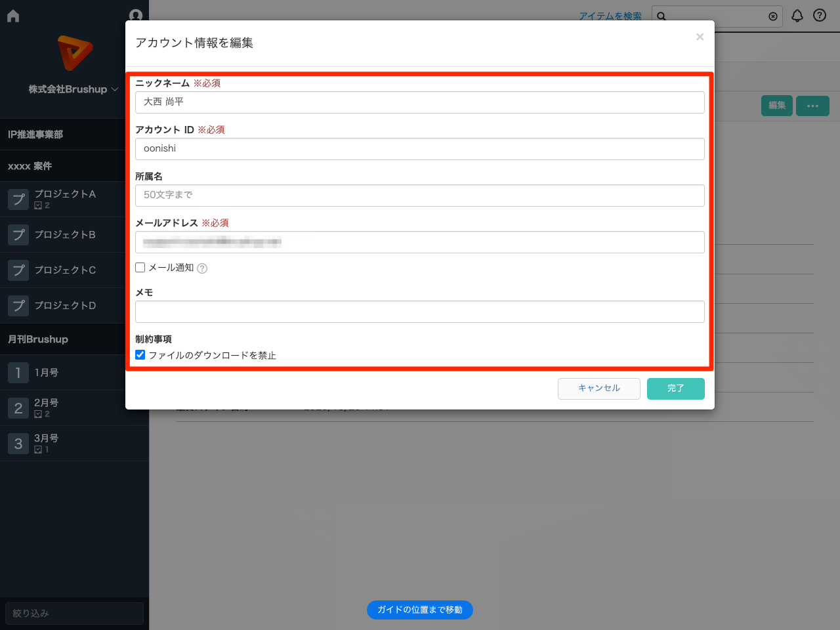Open the 月刊Brushup section
The width and height of the screenshot is (840, 630).
[x=37, y=339]
